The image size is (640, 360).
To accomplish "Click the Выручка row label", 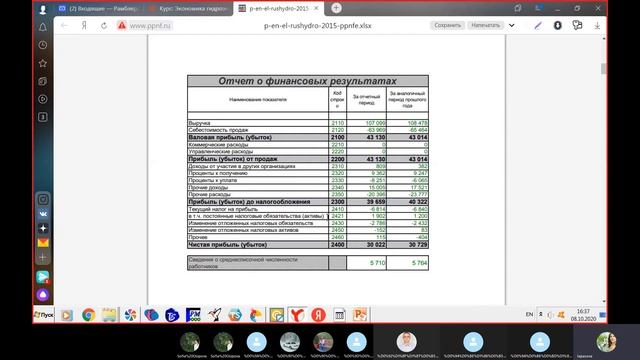I will click(199, 123).
